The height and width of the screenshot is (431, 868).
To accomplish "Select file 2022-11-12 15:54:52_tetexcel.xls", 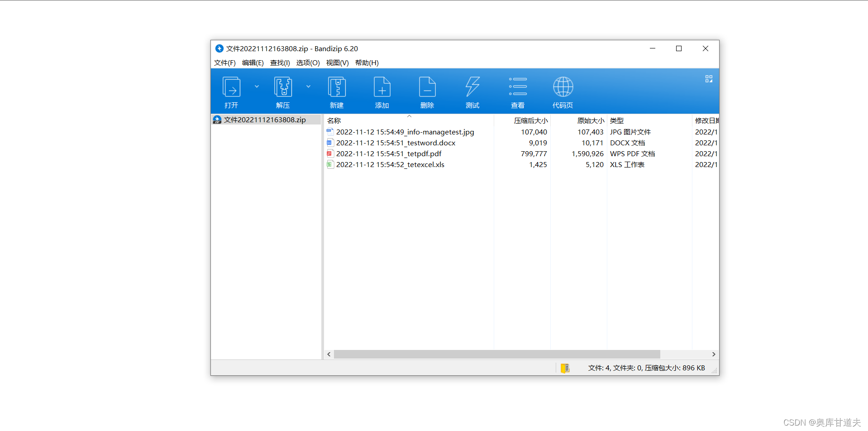I will point(390,164).
